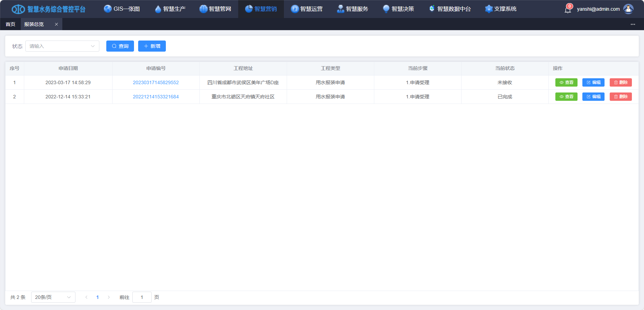Switch to the 首页 tab

pyautogui.click(x=10, y=24)
